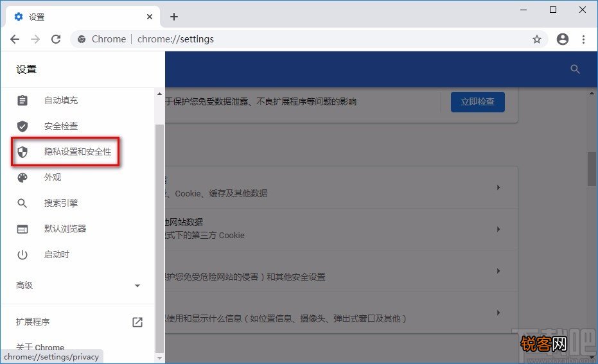Close the 设置 tab

[150, 17]
